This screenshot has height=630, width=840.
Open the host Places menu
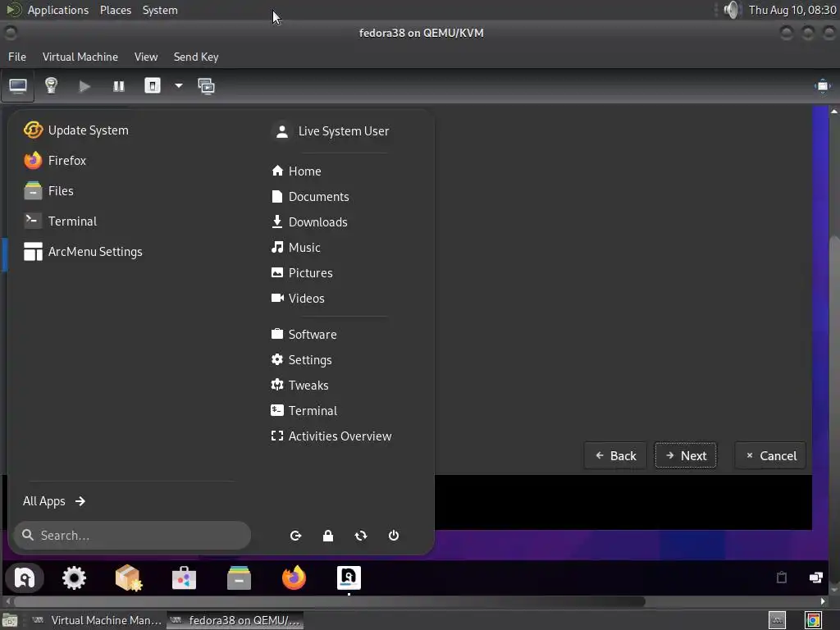(116, 10)
